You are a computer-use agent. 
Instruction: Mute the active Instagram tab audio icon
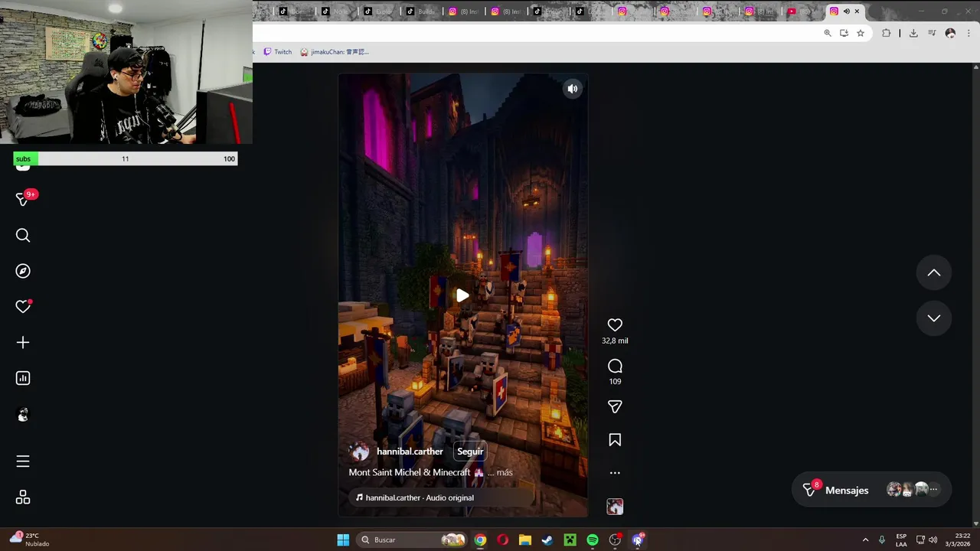tap(846, 11)
